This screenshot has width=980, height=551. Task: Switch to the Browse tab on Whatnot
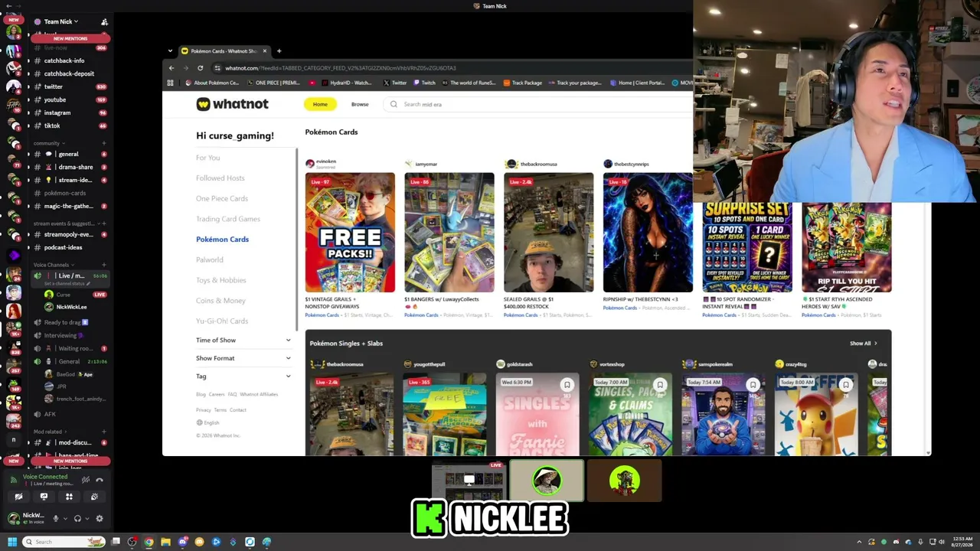click(x=360, y=104)
